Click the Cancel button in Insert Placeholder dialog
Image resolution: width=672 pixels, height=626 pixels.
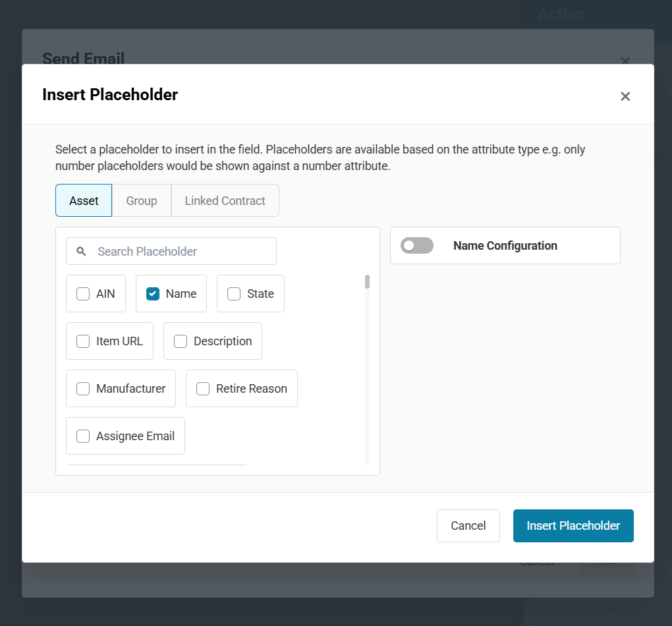(468, 526)
